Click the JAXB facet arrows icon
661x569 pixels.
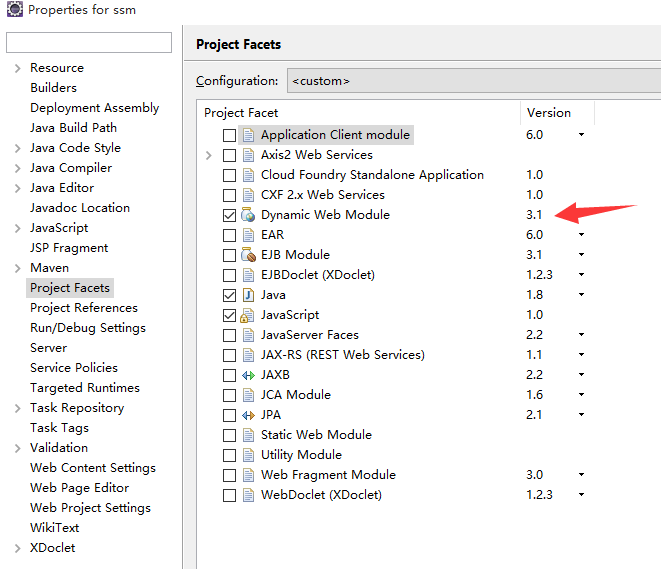(x=249, y=375)
